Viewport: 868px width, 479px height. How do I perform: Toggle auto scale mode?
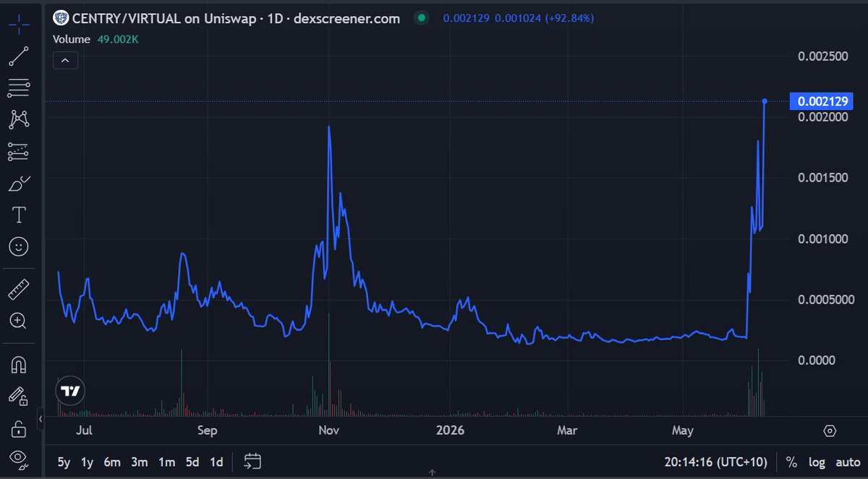(848, 462)
